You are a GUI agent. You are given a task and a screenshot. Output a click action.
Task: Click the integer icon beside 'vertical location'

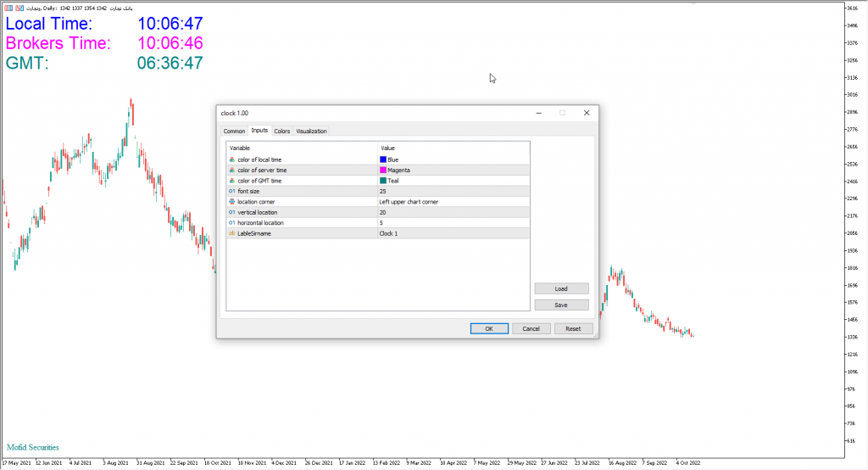(232, 212)
